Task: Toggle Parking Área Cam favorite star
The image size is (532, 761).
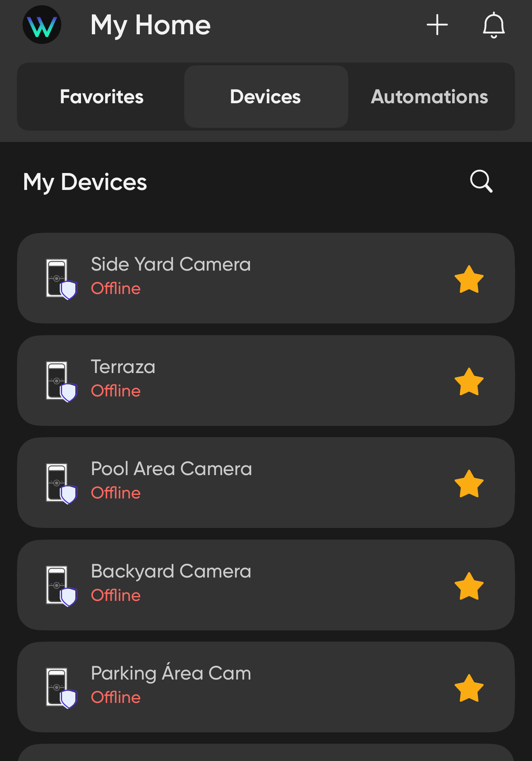Action: [469, 688]
